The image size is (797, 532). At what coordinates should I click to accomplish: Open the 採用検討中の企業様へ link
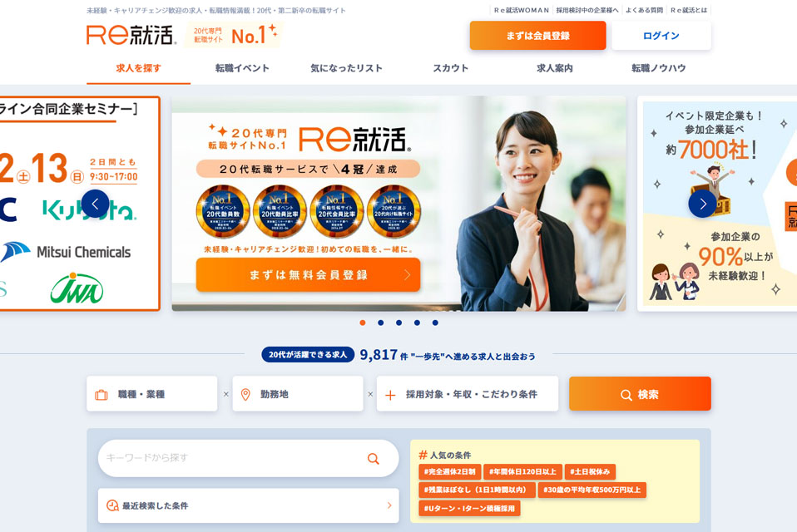click(587, 10)
